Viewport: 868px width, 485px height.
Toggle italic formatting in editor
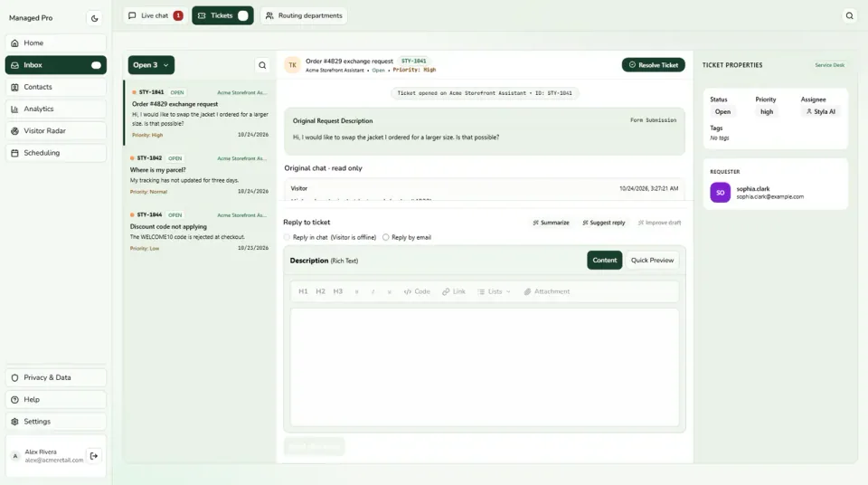point(373,291)
